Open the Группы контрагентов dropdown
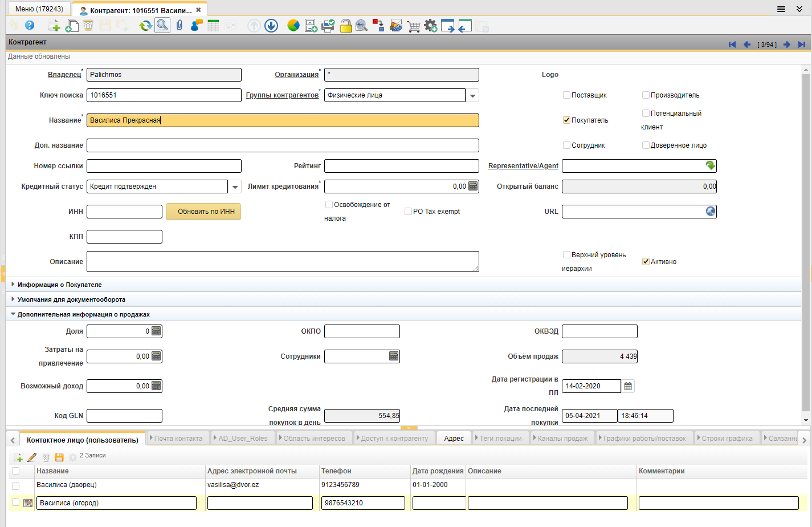The height and width of the screenshot is (527, 812). (474, 96)
